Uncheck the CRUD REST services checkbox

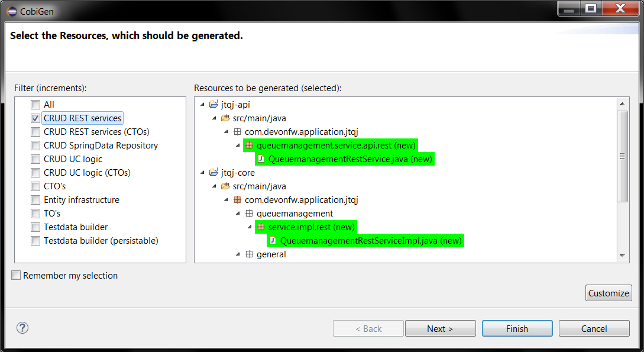35,118
